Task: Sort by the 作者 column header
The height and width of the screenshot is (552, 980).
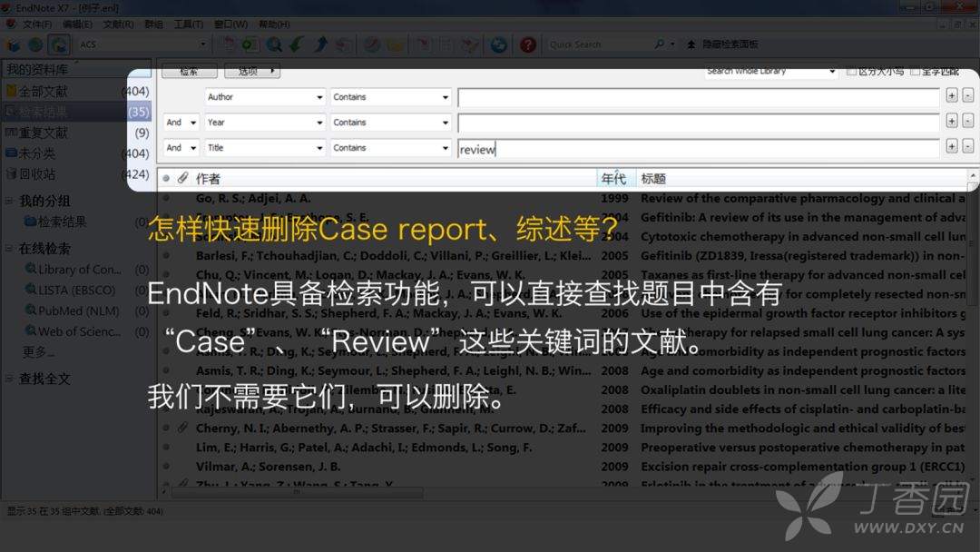Action: click(x=208, y=179)
